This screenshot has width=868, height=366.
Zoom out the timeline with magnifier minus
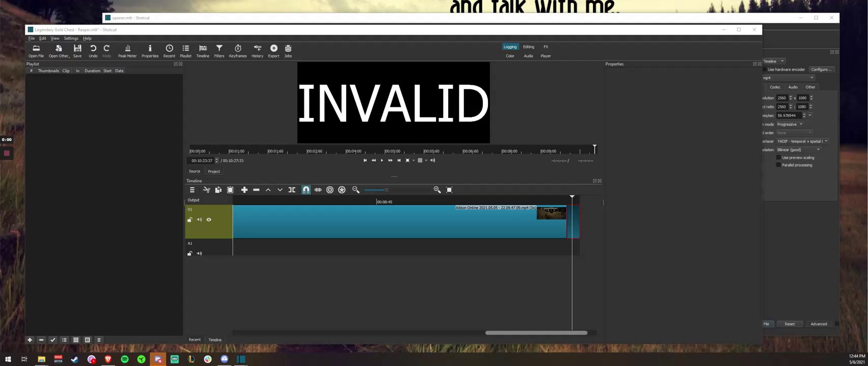click(356, 190)
